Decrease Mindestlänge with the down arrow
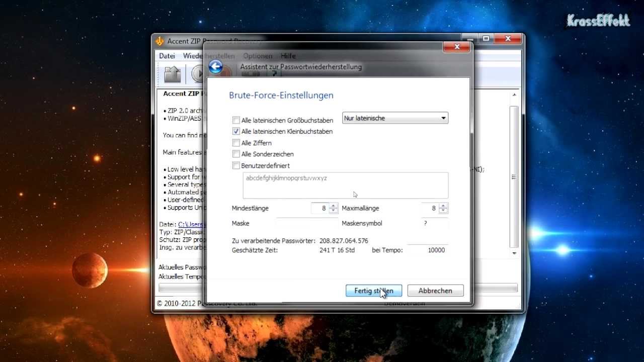The height and width of the screenshot is (362, 644). click(333, 211)
